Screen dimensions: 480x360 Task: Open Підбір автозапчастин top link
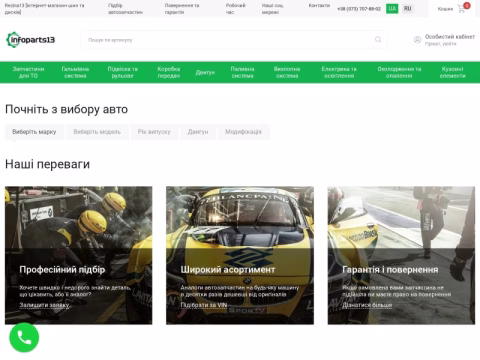pyautogui.click(x=125, y=9)
